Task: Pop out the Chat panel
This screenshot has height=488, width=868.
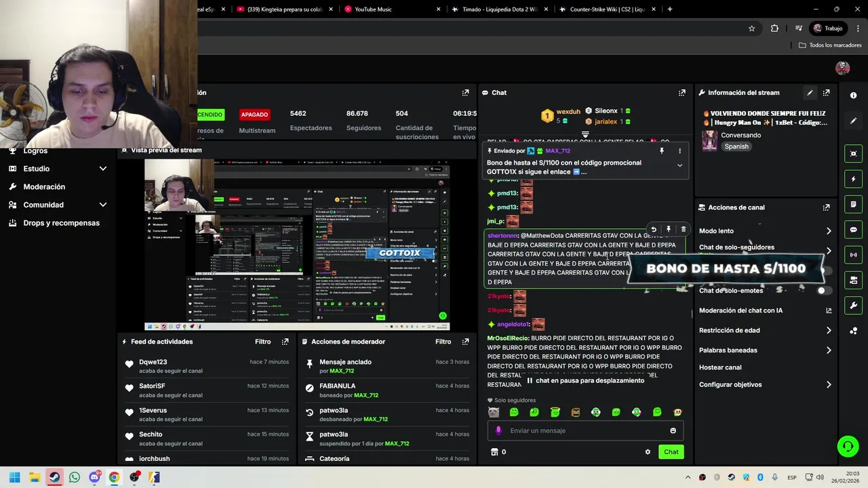Action: point(682,93)
